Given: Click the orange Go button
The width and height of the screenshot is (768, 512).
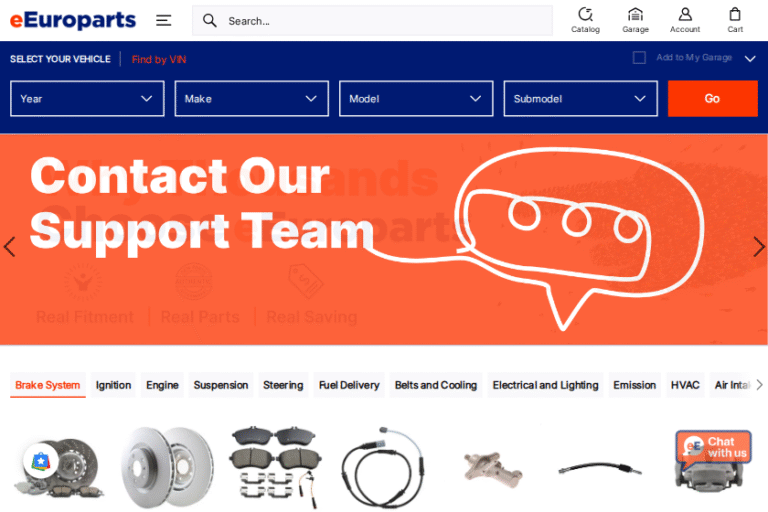Looking at the screenshot, I should tap(712, 99).
